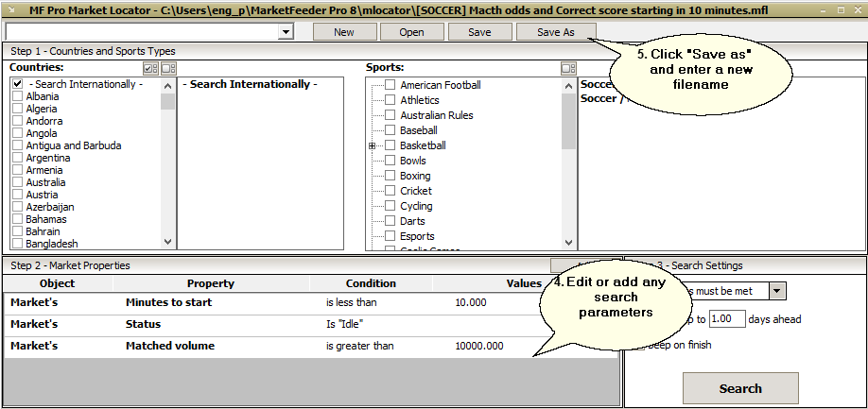Select the Matched volume property row
The width and height of the screenshot is (868, 409).
point(310,347)
